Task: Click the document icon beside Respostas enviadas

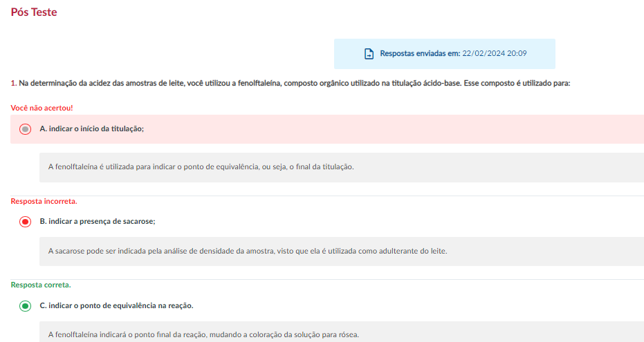Action: coord(369,54)
